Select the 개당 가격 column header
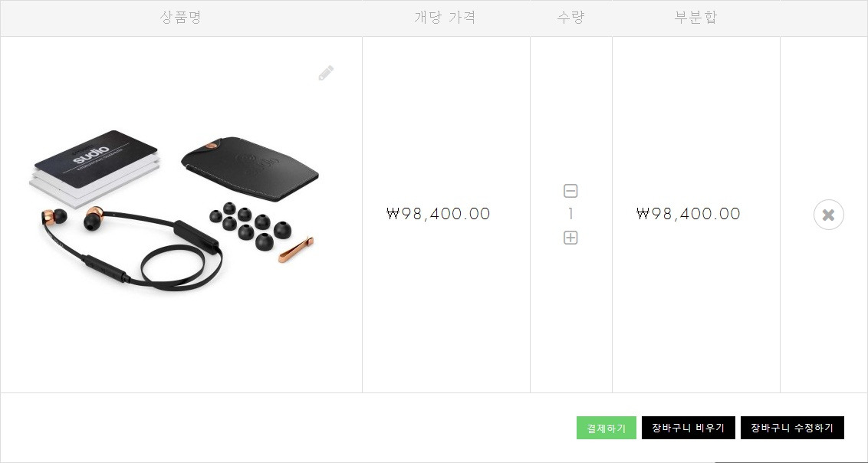This screenshot has width=868, height=463. [445, 17]
